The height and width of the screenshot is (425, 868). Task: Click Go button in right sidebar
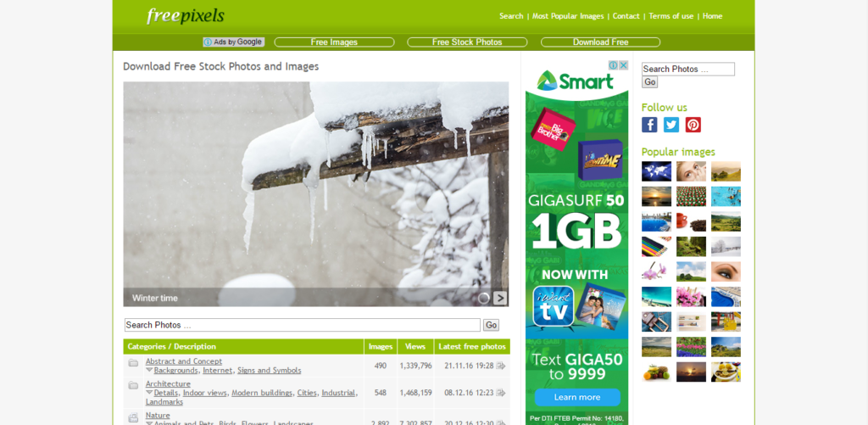click(x=650, y=82)
